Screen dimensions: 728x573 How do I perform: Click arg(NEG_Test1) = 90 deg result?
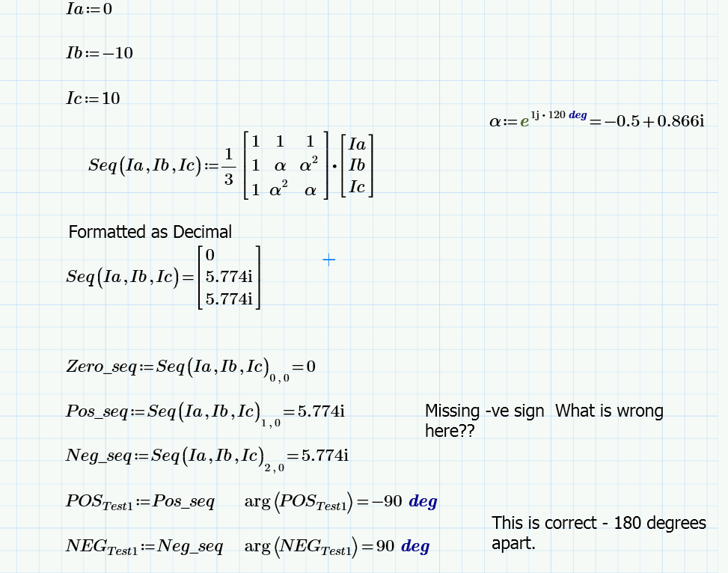[x=337, y=547]
